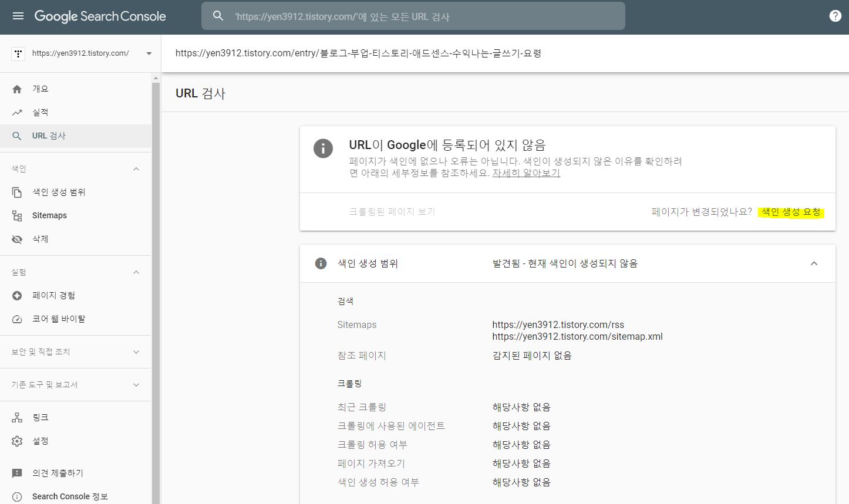Click the links network icon beside 링크
This screenshot has height=504, width=849.
[x=17, y=418]
